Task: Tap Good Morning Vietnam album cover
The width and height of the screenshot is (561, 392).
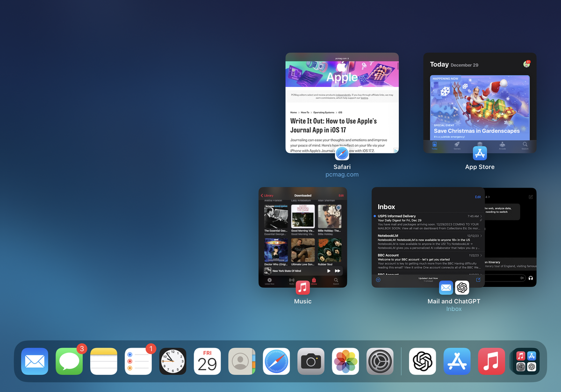Action: coord(302,216)
